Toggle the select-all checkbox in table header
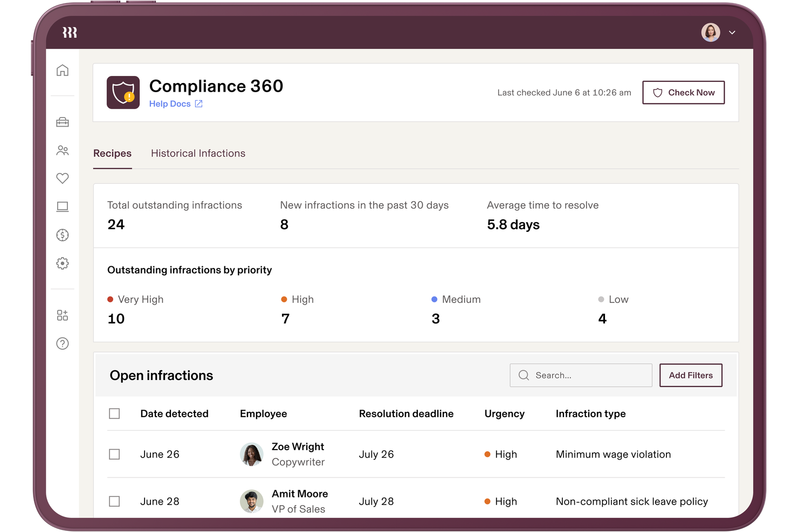Viewport: 798px width, 532px height. coord(114,413)
